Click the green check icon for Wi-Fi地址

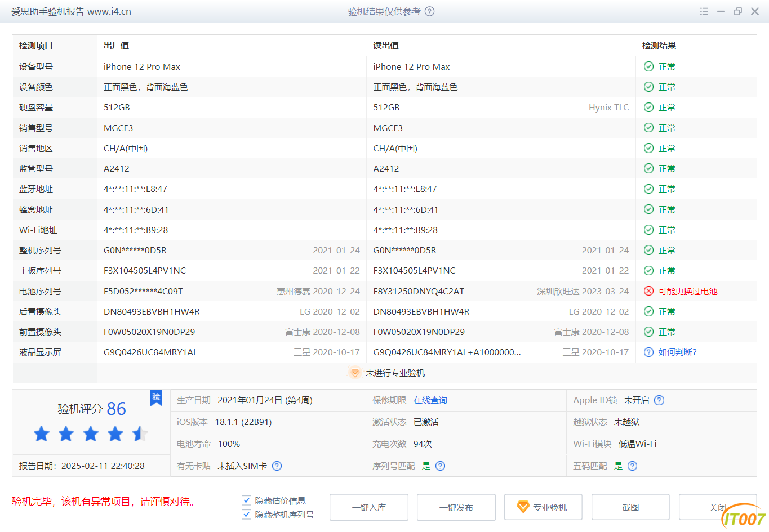pos(648,230)
